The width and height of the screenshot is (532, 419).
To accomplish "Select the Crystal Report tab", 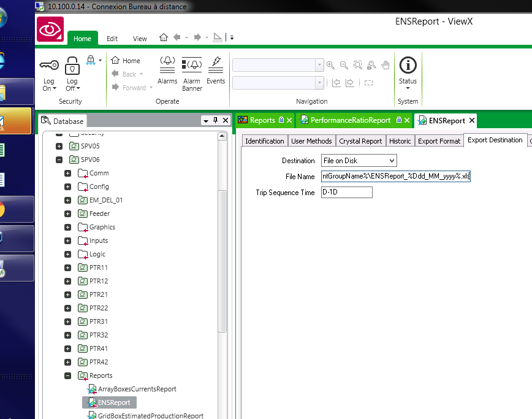I will [360, 141].
